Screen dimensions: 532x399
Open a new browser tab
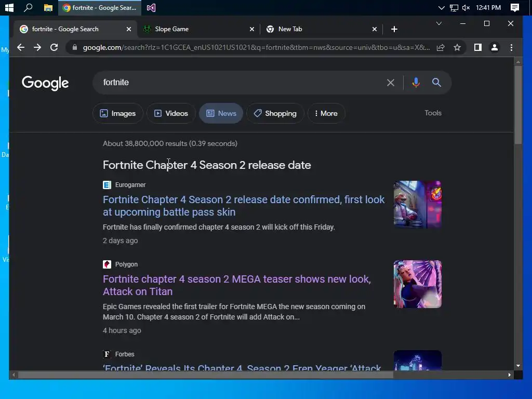tap(394, 29)
